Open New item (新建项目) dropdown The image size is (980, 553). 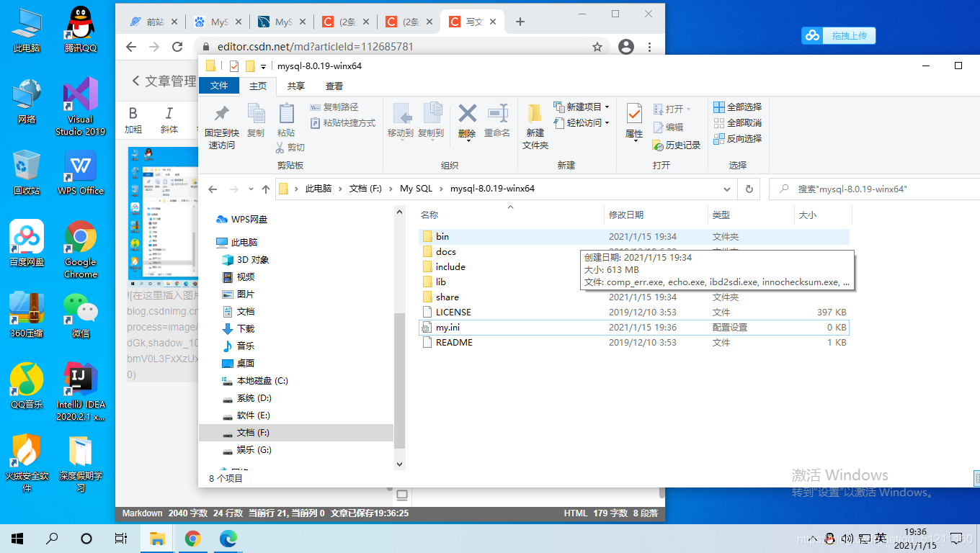tap(582, 107)
